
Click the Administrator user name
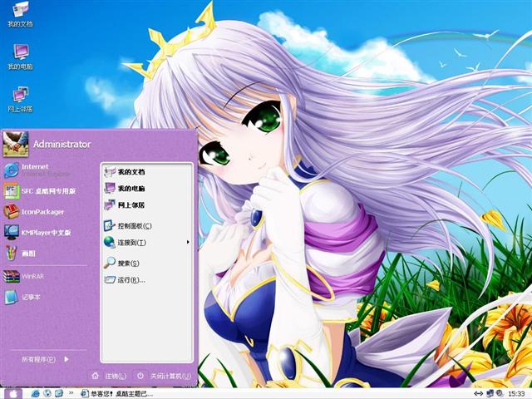[62, 144]
